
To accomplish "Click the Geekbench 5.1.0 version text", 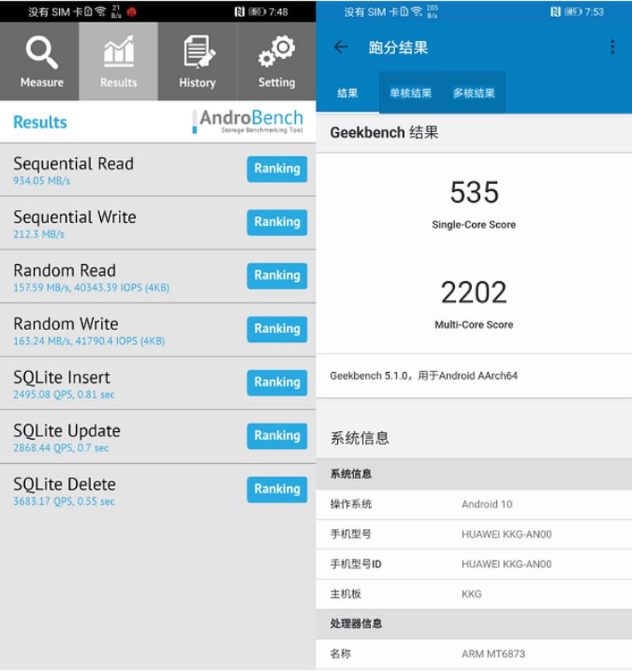I will pyautogui.click(x=423, y=376).
